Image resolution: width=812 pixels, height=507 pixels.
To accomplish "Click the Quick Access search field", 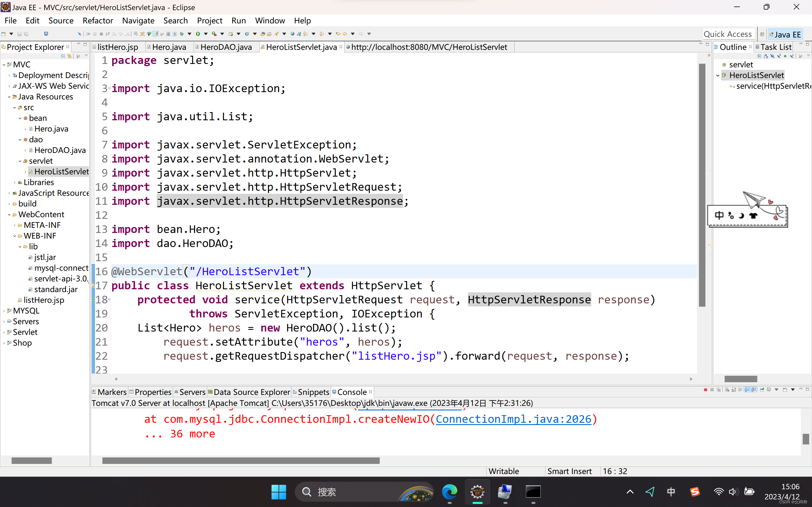I will 727,34.
